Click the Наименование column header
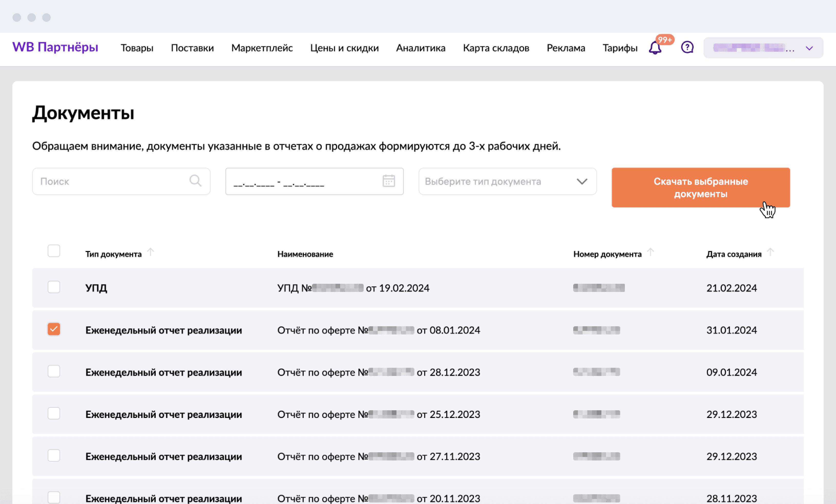 point(305,254)
